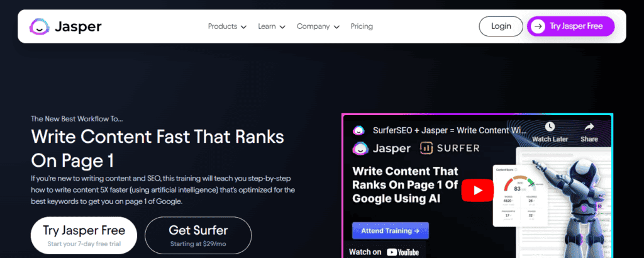This screenshot has width=644, height=258.
Task: Start the 7-day free trial button
Action: (x=82, y=235)
